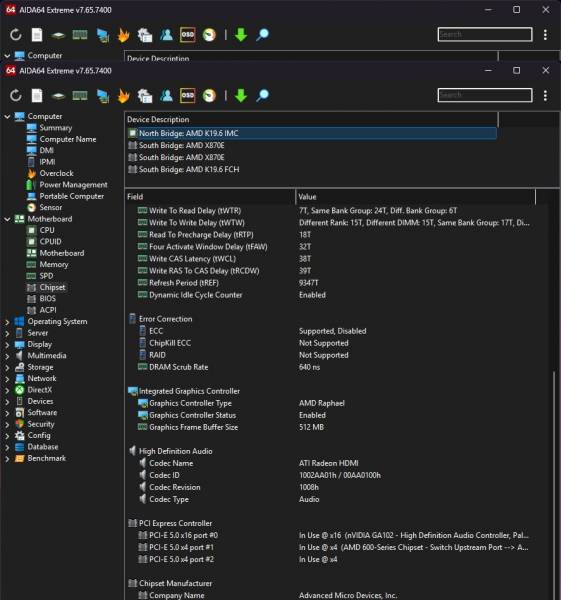The width and height of the screenshot is (561, 600).
Task: Open the Overclock page
Action: (56, 173)
